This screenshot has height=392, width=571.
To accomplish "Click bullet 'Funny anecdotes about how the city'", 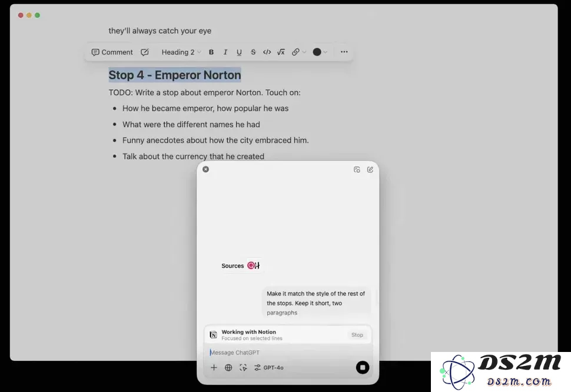I will pyautogui.click(x=215, y=140).
